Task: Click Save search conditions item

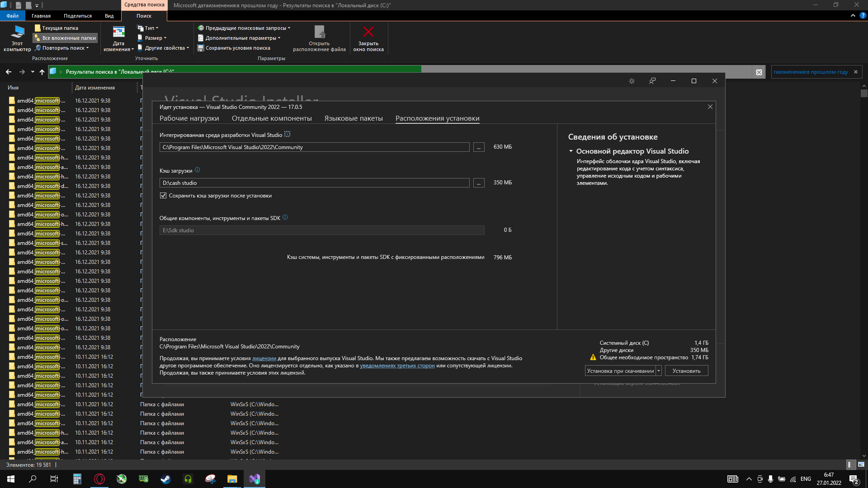Action: 234,48
